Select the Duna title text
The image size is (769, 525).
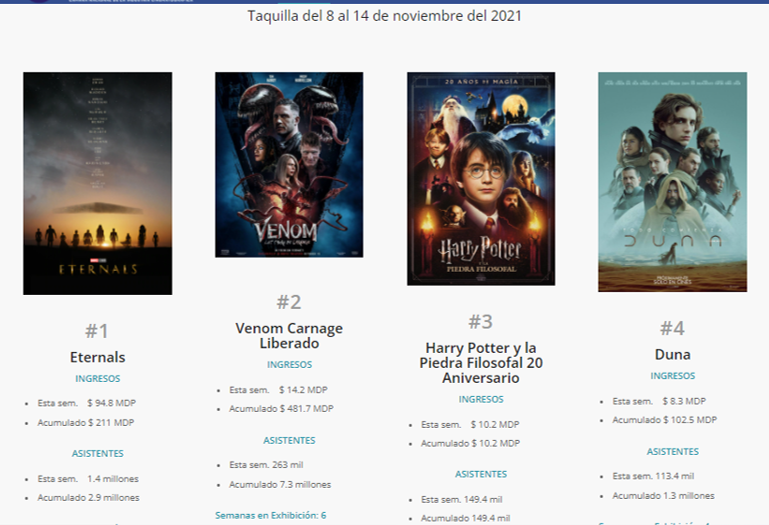[672, 354]
